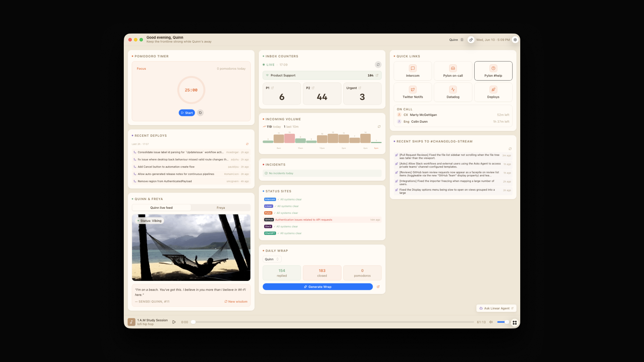
Task: Open the Datadog quick link
Action: click(x=453, y=92)
